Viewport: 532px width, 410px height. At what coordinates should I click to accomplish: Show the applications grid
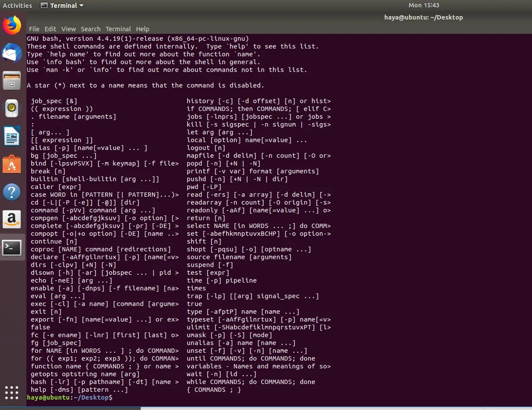(x=12, y=392)
